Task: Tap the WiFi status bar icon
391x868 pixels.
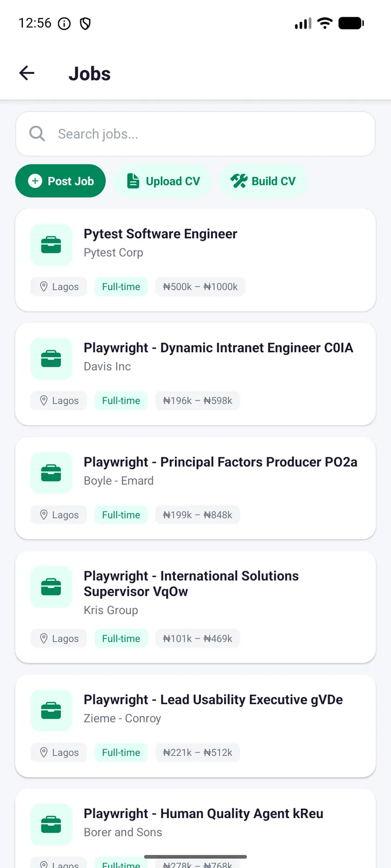Action: [325, 23]
